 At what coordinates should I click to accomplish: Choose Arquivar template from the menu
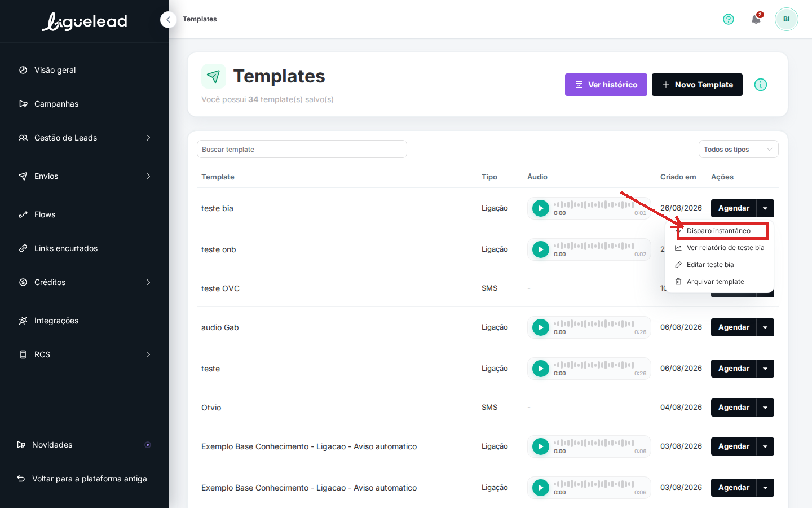[x=720, y=282]
